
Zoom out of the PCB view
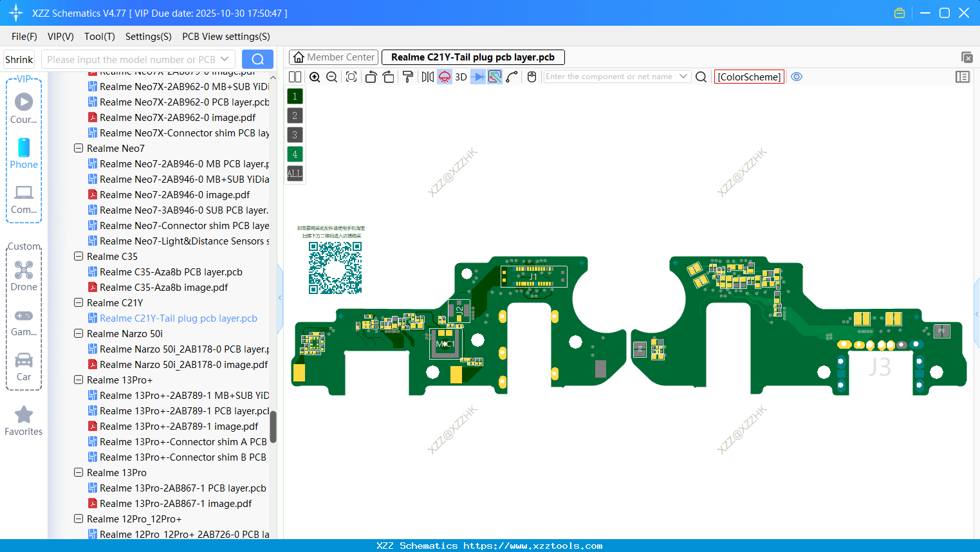[332, 77]
